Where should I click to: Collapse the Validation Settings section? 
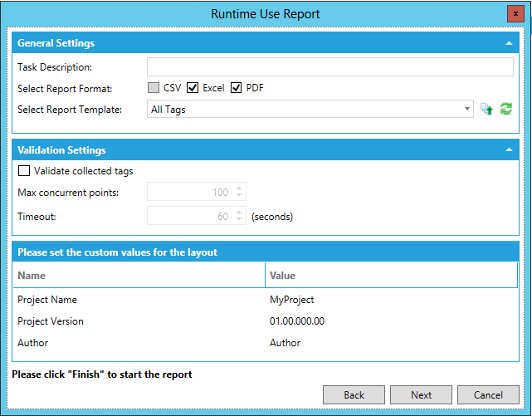pyautogui.click(x=507, y=150)
